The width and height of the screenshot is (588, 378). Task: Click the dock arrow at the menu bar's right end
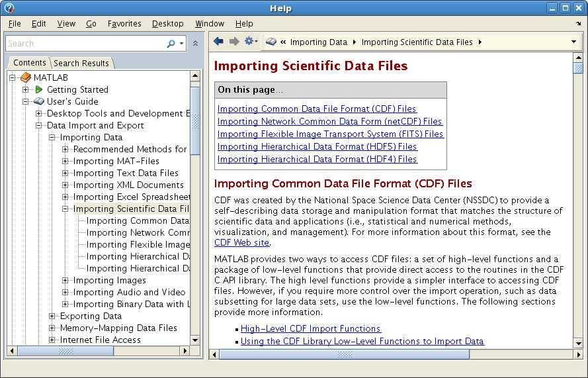[578, 23]
